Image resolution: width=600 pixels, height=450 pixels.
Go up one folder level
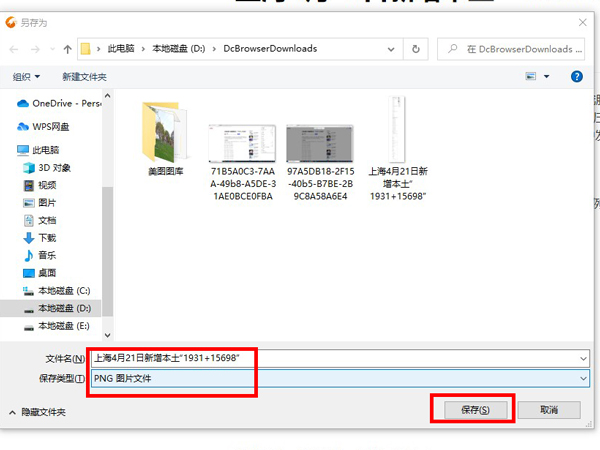68,49
